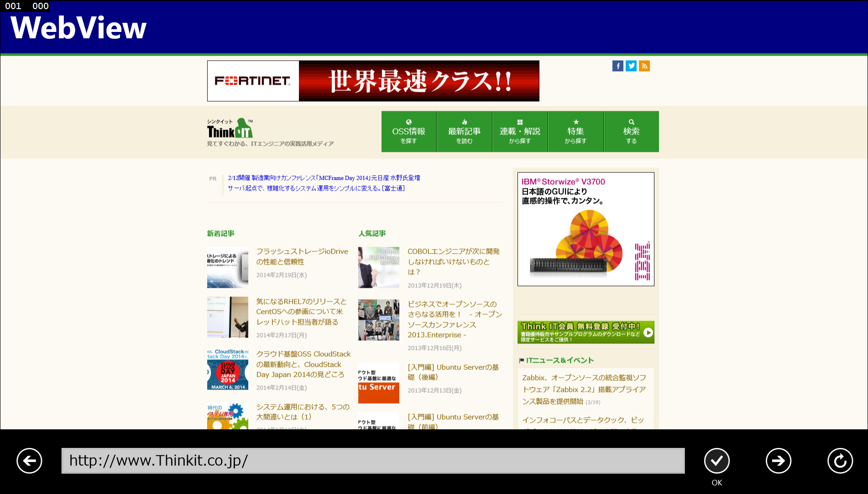Open the COBOLエンジニア article link
The image size is (868, 494).
(x=454, y=261)
